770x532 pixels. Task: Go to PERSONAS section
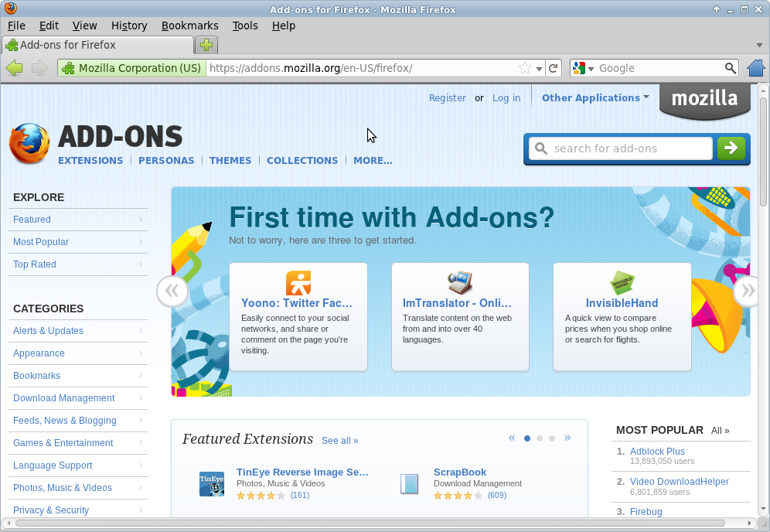[x=166, y=161]
